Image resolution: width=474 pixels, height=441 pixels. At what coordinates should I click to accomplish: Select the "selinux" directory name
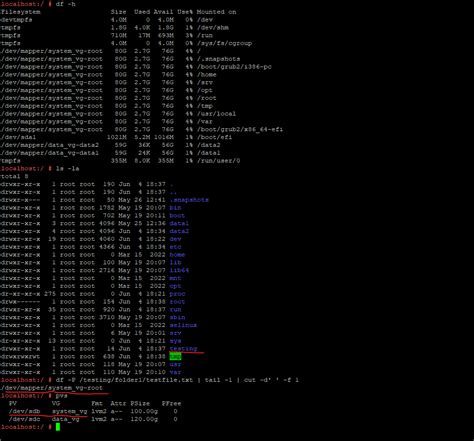point(183,325)
